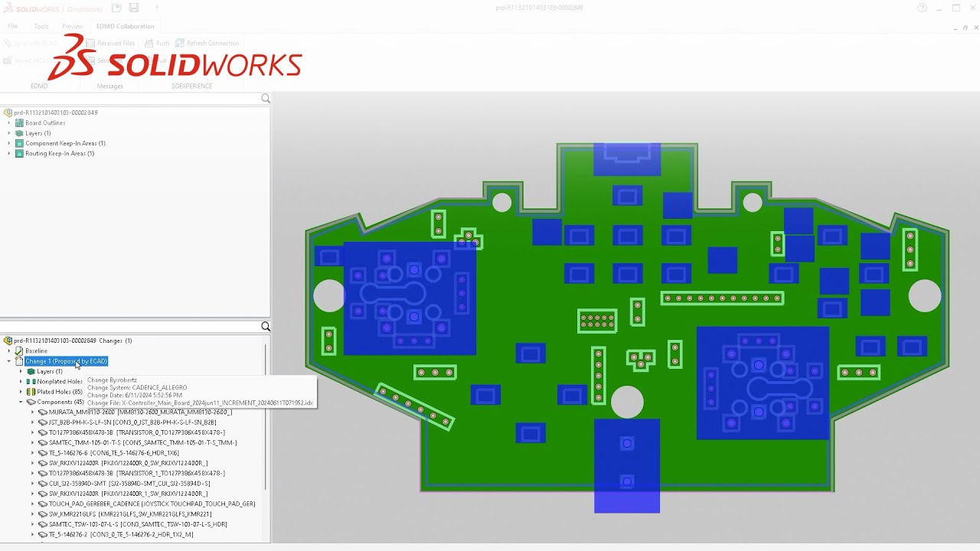Screen dimensions: 980x551
Task: Click the search magnifier icon above top tree
Action: pos(266,99)
